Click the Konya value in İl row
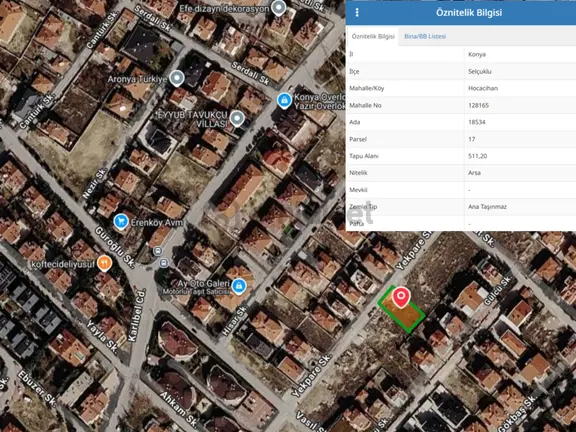576x432 pixels. pos(477,54)
